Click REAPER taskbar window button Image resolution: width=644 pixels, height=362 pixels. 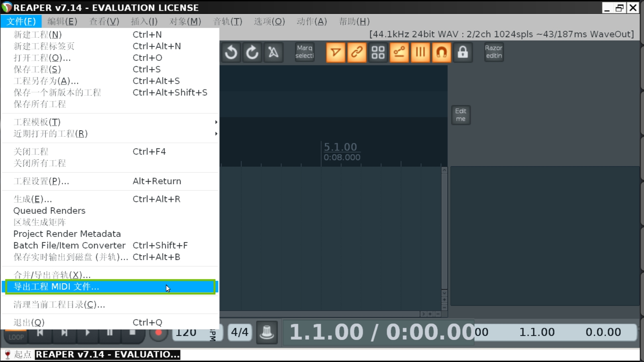coord(108,355)
